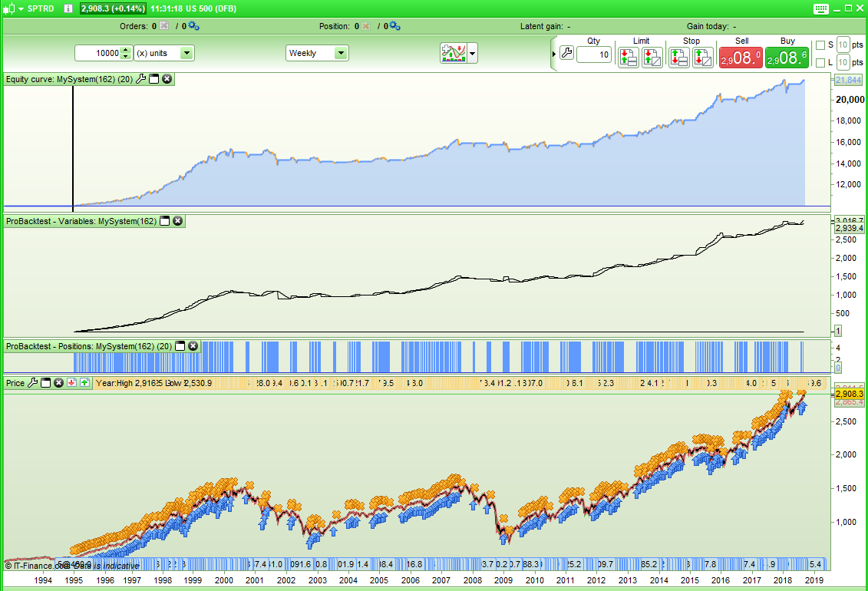Screen dimensions: 868x591
Task: Open the Orders configuration gear icon
Action: coord(192,25)
